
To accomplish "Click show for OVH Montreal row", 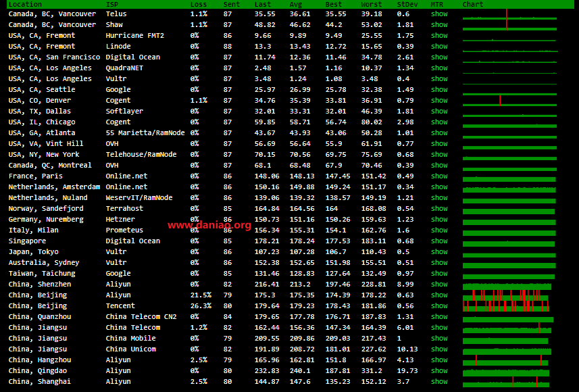I will 439,165.
